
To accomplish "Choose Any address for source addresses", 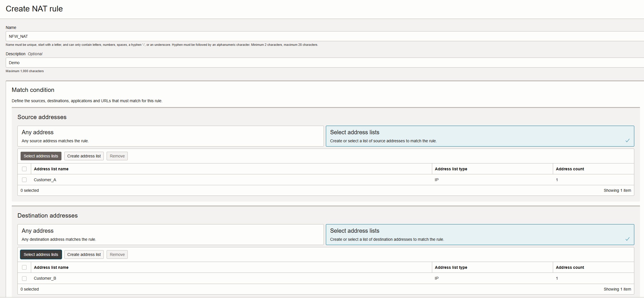I will 170,136.
